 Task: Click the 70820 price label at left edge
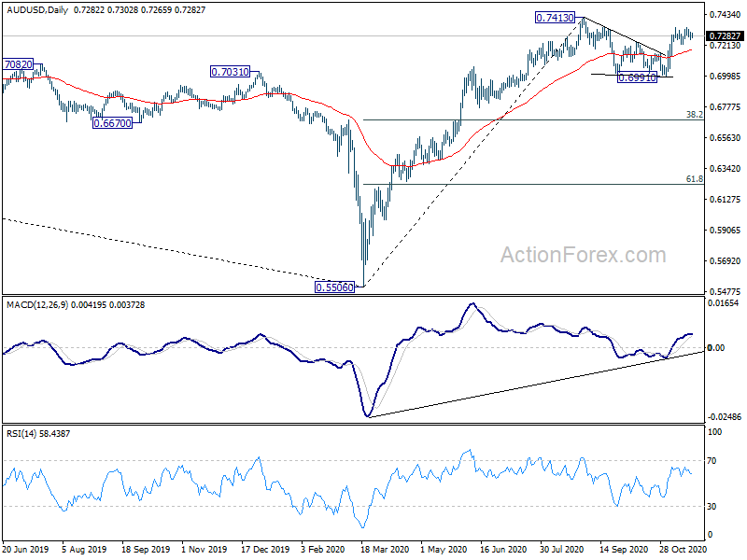click(18, 64)
